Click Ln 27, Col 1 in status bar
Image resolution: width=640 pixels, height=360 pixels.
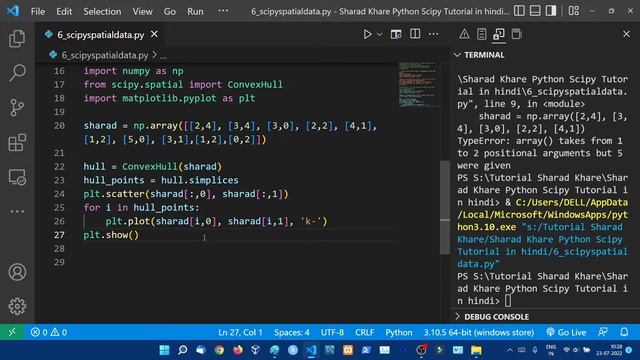pyautogui.click(x=240, y=332)
